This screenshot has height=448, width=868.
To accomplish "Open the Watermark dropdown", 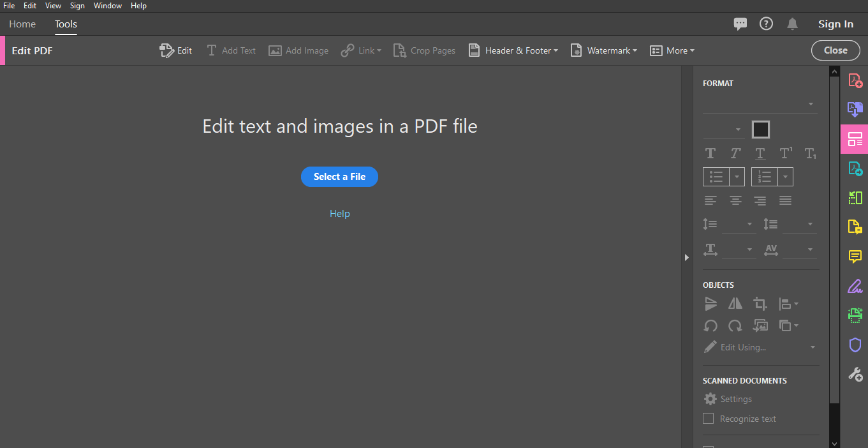I will (x=603, y=50).
